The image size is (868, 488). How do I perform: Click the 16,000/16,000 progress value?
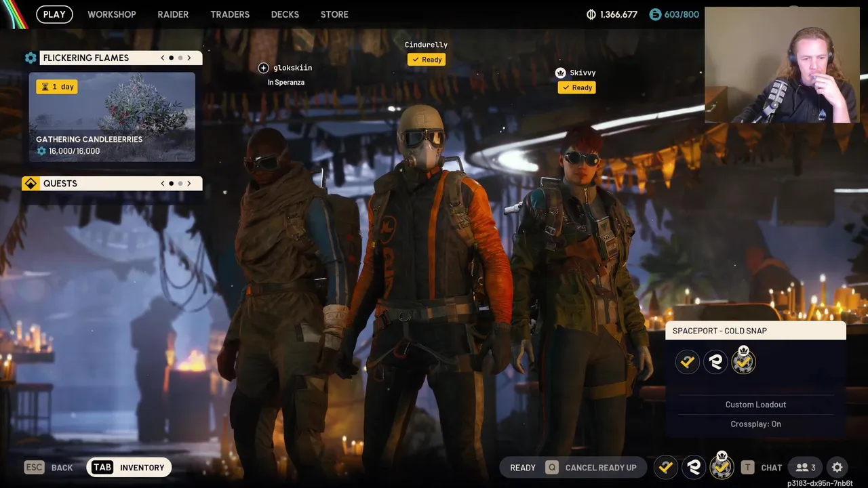[x=74, y=151]
